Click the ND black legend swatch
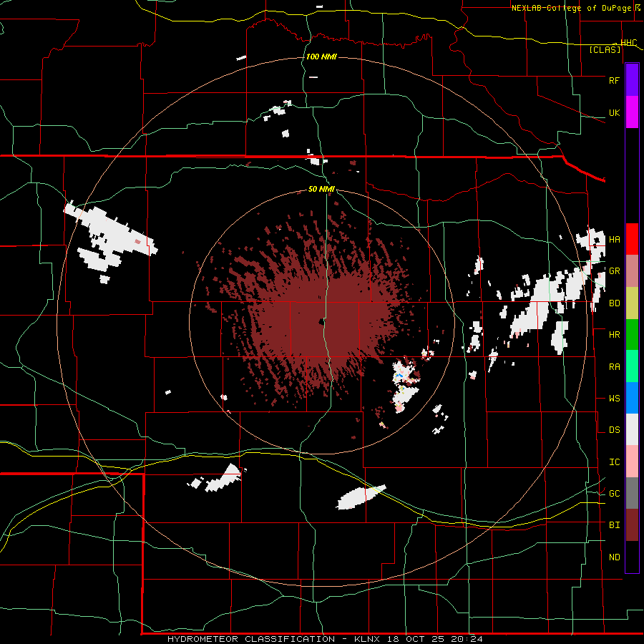 (632, 557)
